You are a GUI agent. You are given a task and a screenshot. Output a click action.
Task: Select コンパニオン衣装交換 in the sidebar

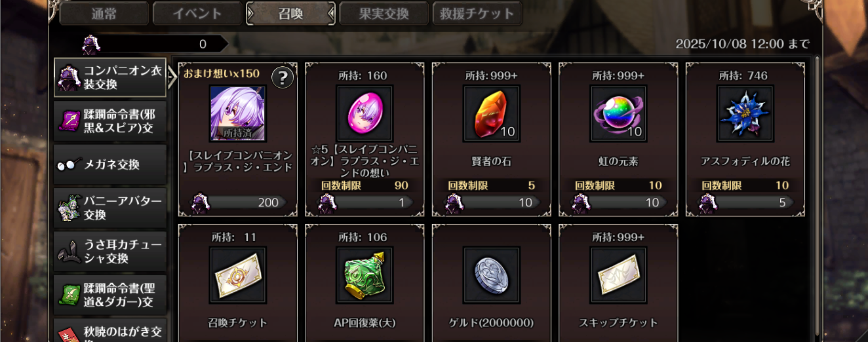coord(110,78)
